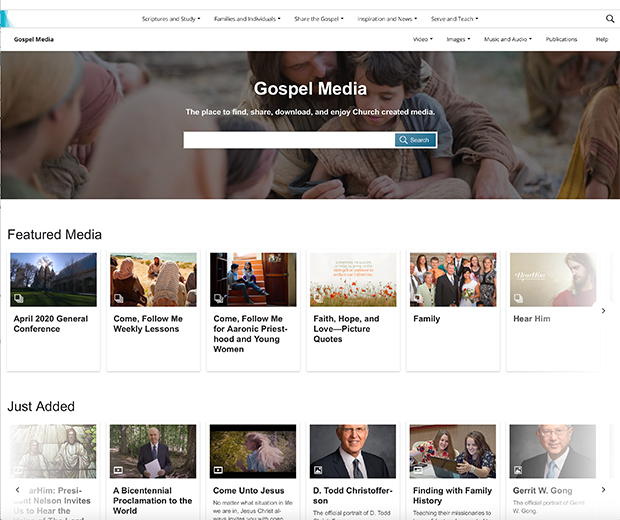Open the Share the Gospel dropdown

[x=319, y=19]
